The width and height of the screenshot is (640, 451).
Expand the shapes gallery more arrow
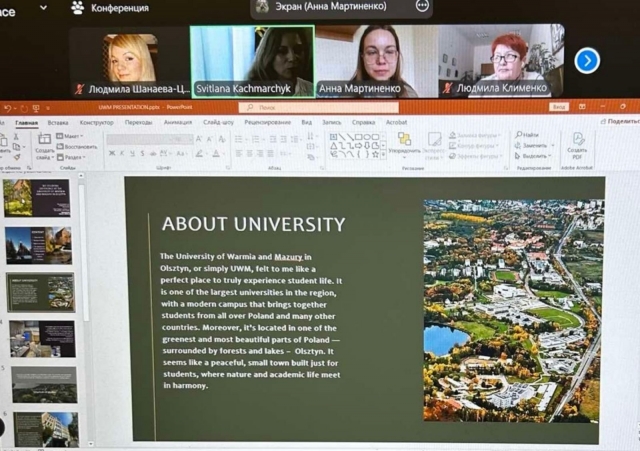tap(383, 154)
